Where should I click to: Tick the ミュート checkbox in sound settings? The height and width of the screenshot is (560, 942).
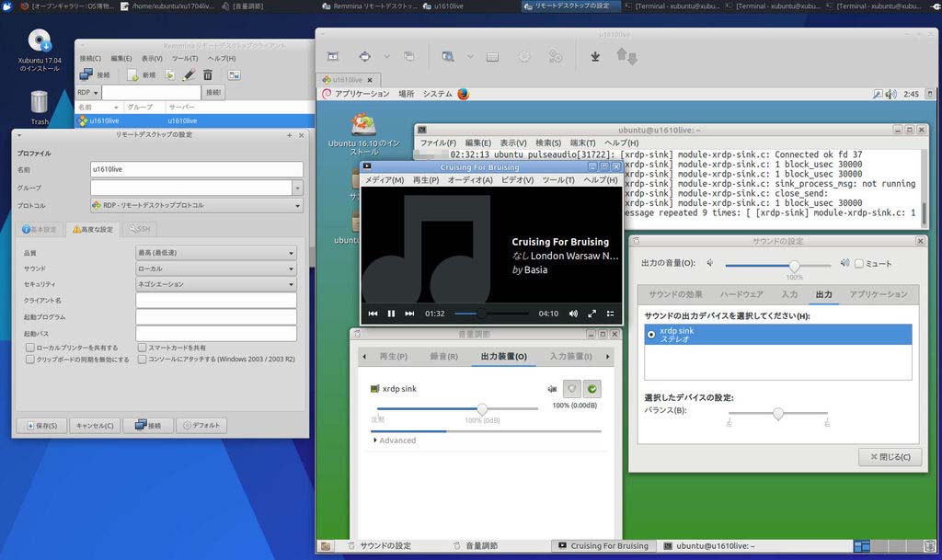[x=859, y=264]
